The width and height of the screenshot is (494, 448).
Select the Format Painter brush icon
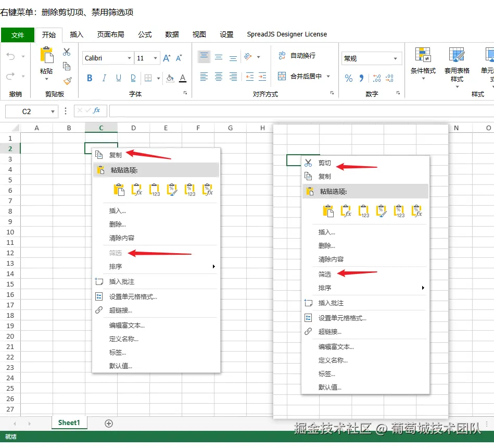[68, 81]
